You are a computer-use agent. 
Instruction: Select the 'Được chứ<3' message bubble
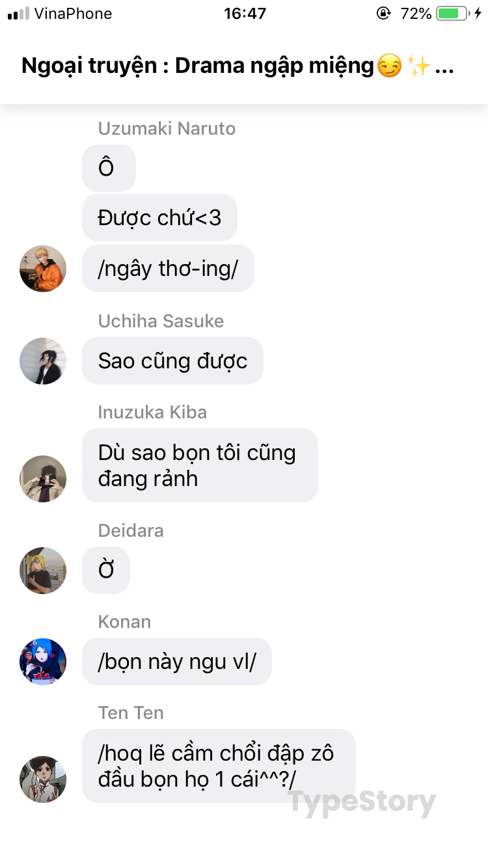click(159, 218)
